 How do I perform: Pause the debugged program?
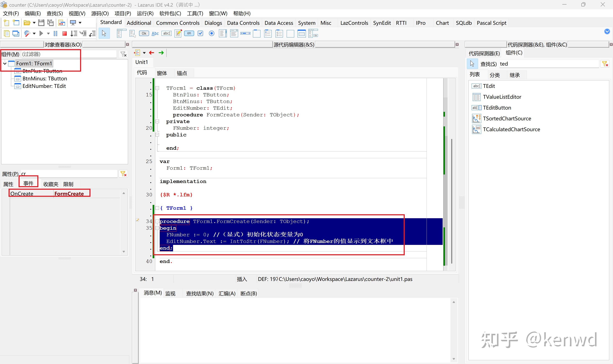[x=55, y=33]
